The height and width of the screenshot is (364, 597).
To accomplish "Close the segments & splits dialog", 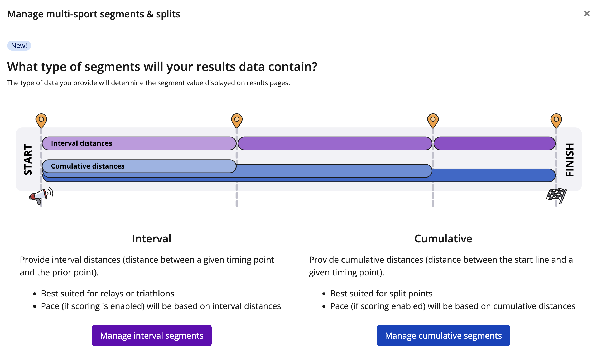I will coord(586,13).
